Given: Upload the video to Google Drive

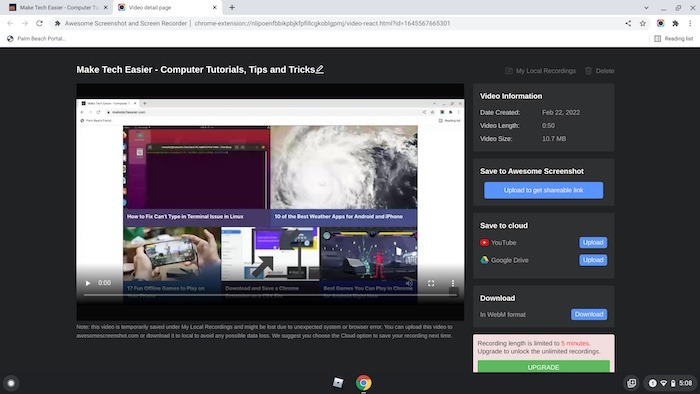Looking at the screenshot, I should click(593, 260).
